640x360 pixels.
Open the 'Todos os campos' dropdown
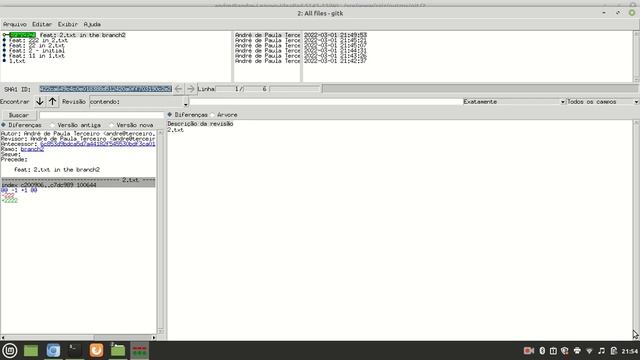coord(602,102)
